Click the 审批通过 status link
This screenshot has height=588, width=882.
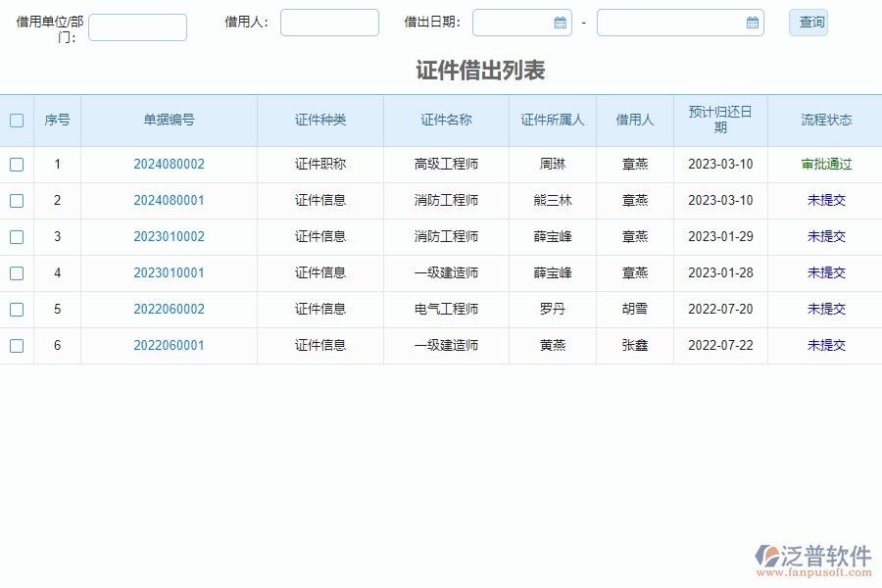(826, 165)
